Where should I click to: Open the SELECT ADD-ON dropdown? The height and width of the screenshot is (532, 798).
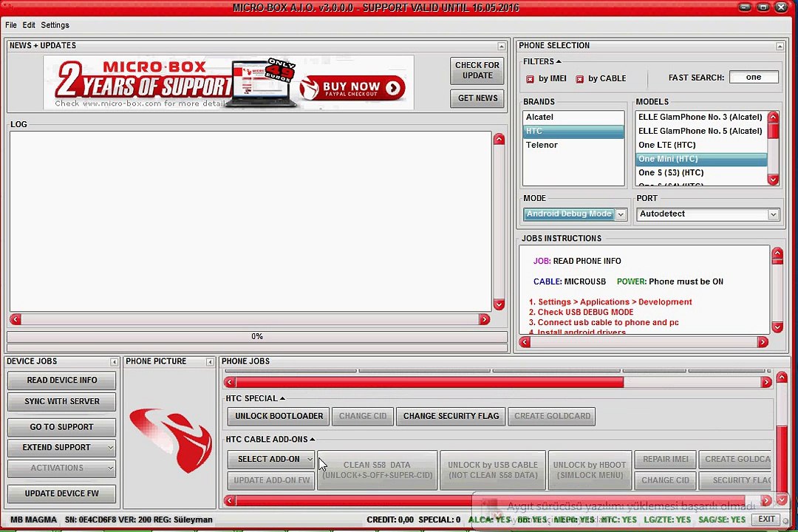(271, 459)
